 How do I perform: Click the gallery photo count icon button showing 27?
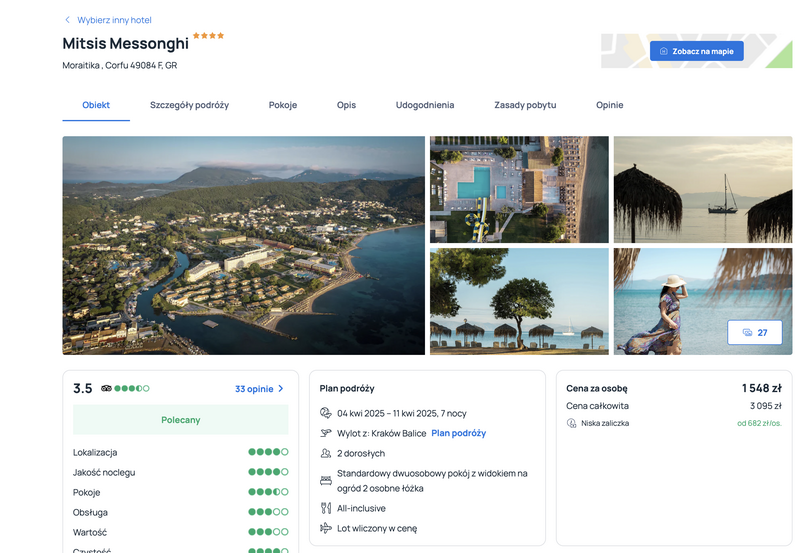[x=755, y=332]
